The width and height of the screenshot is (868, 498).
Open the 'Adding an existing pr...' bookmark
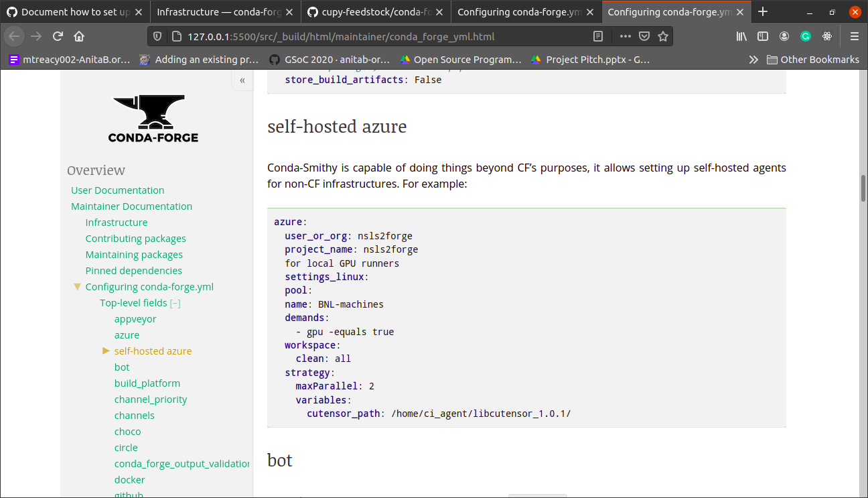tap(198, 60)
